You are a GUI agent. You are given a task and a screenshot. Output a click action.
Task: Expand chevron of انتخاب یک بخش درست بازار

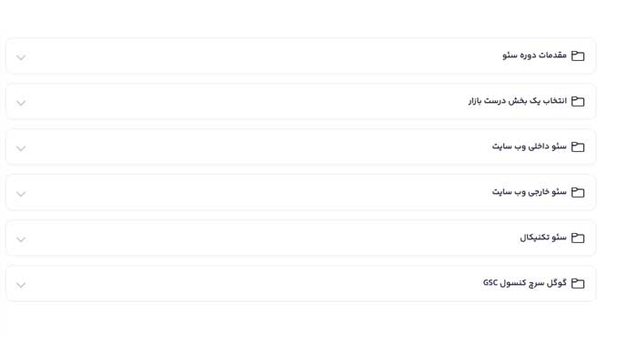[21, 103]
